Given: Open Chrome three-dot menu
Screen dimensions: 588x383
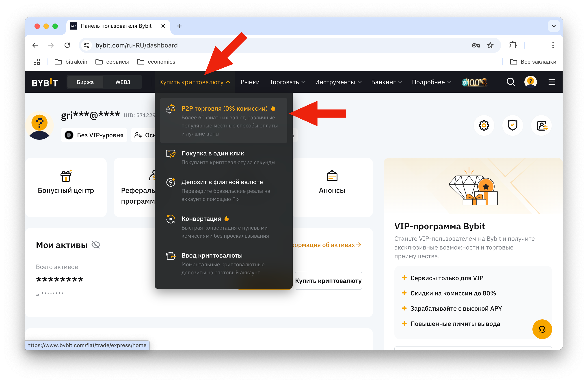Looking at the screenshot, I should point(553,45).
